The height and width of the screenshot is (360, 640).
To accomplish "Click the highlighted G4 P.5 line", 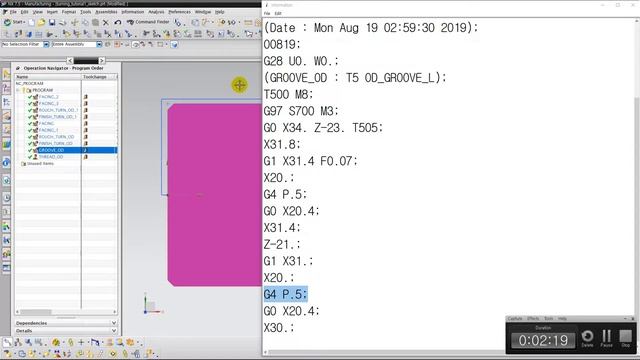I will (285, 294).
